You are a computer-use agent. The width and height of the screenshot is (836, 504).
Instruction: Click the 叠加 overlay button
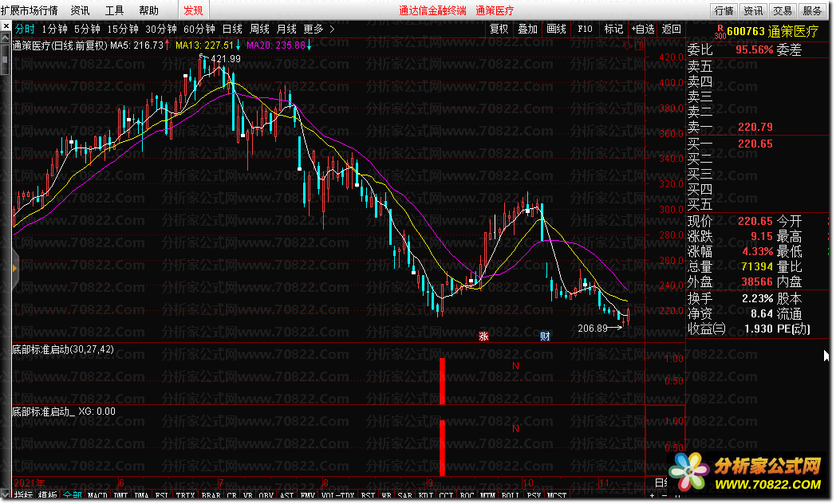(528, 29)
